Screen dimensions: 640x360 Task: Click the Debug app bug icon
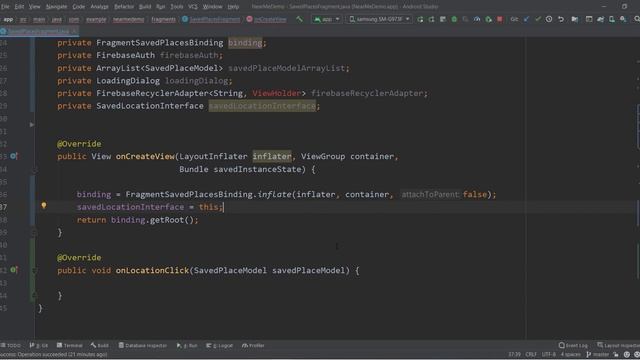click(x=454, y=19)
